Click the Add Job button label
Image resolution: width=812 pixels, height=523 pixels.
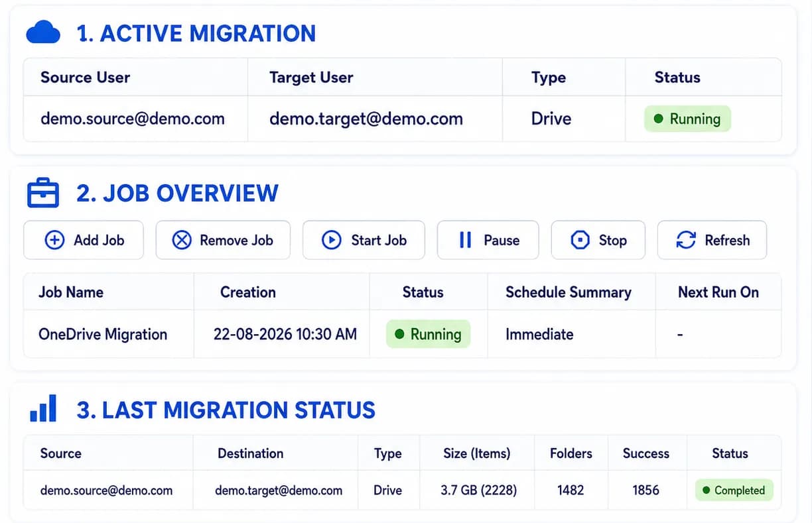(x=99, y=240)
